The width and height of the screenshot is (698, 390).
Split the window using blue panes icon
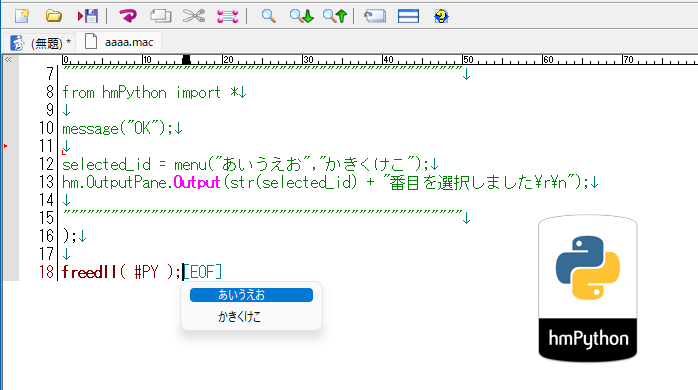coord(408,16)
